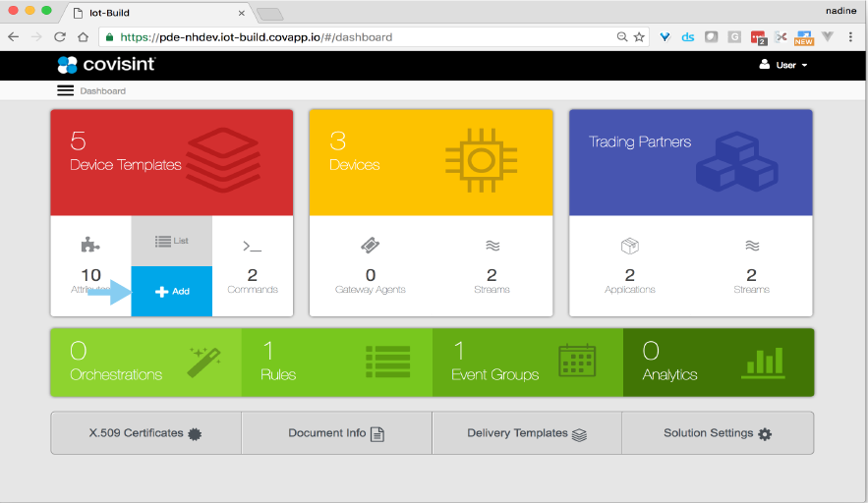868x503 pixels.
Task: Open the Solution Settings button
Action: (x=718, y=433)
